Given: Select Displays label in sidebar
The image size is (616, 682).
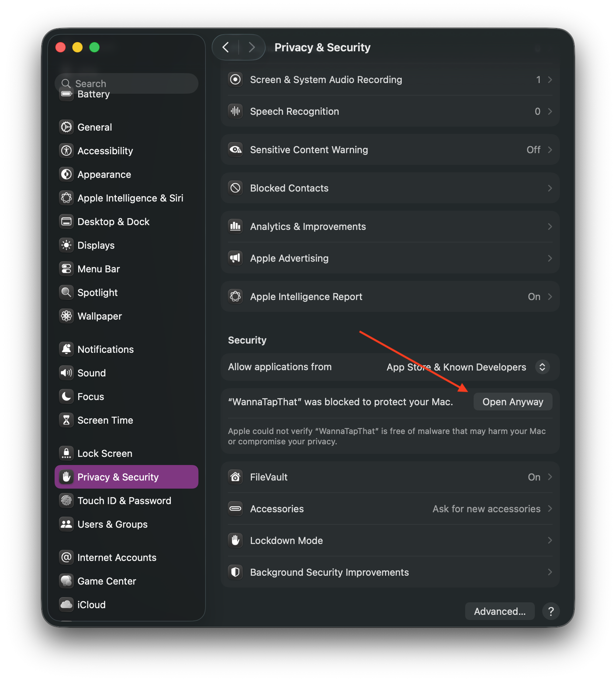Looking at the screenshot, I should (96, 245).
